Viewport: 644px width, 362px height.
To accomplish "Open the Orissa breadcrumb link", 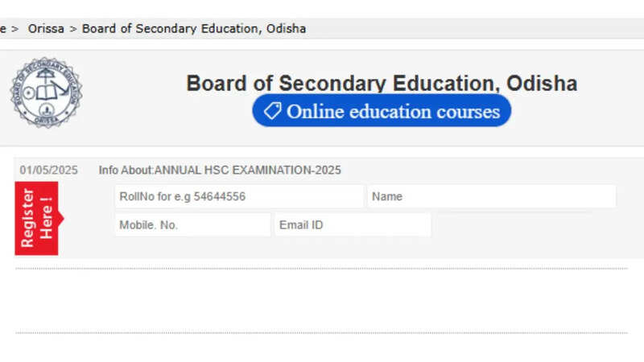I will (47, 29).
